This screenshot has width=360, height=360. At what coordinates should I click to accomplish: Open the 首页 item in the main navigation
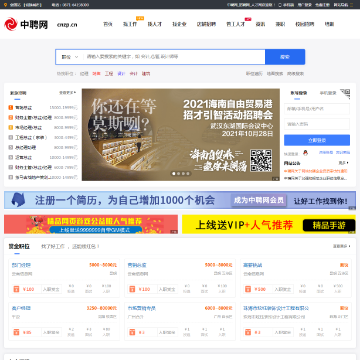pos(107,24)
